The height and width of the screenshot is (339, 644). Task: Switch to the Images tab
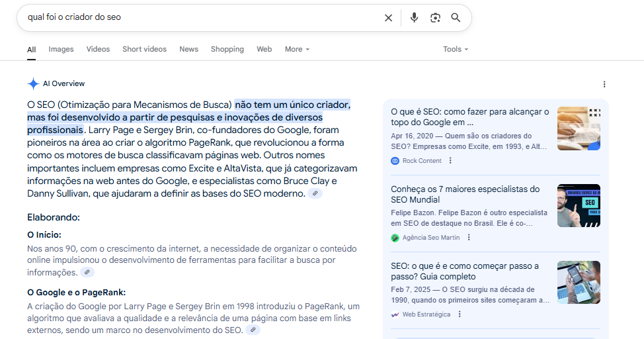[61, 49]
